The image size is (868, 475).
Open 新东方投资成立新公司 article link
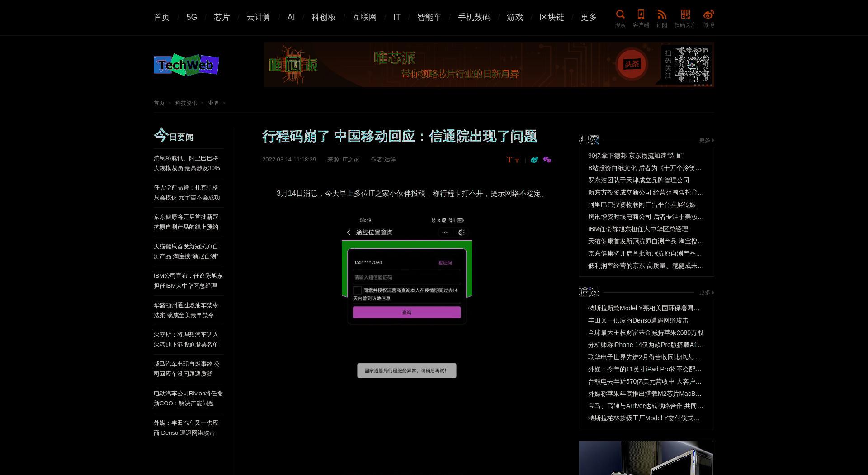(x=646, y=192)
